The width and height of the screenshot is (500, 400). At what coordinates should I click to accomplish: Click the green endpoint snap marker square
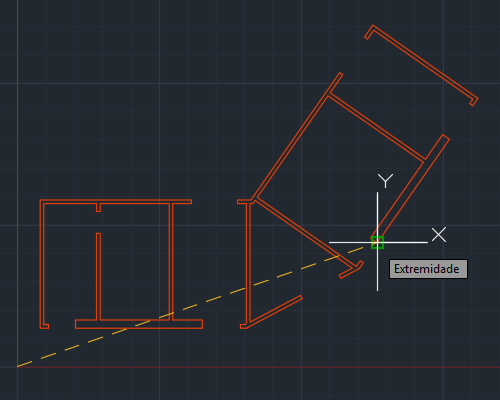coord(377,242)
